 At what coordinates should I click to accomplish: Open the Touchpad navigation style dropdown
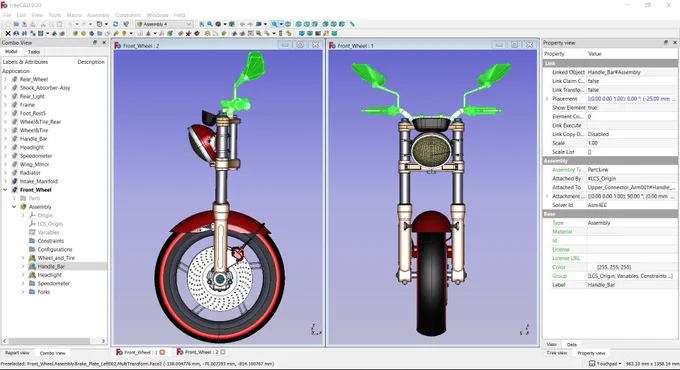tap(605, 364)
